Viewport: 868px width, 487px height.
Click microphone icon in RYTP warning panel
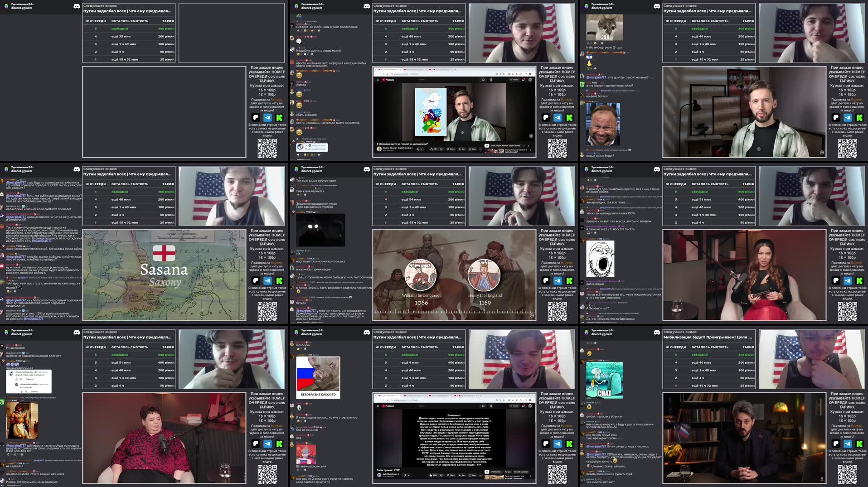491,406
